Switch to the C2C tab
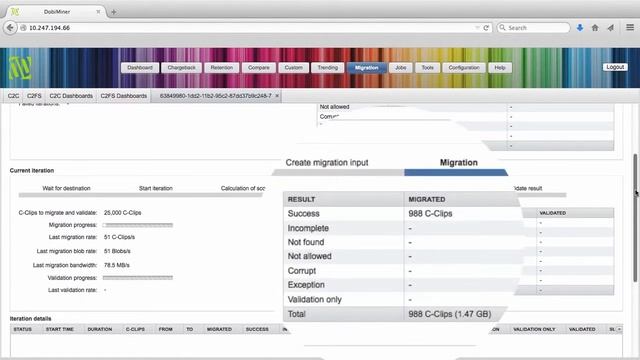 tap(13, 96)
